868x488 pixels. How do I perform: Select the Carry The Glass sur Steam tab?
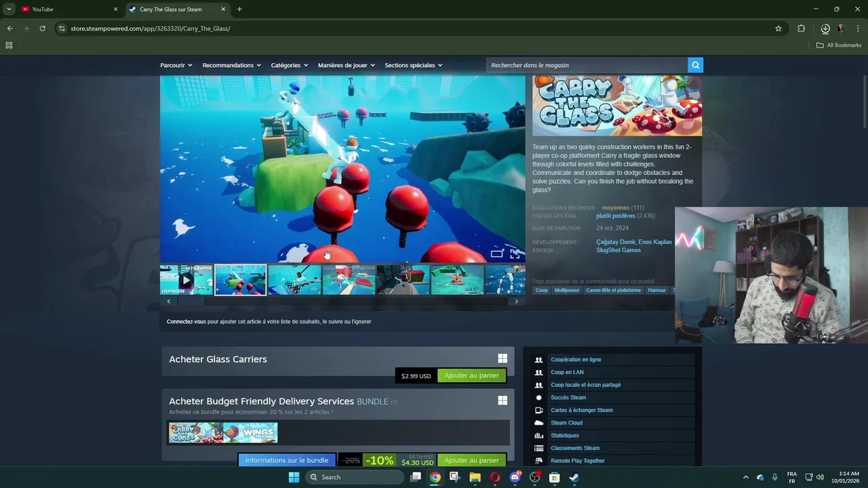(178, 9)
